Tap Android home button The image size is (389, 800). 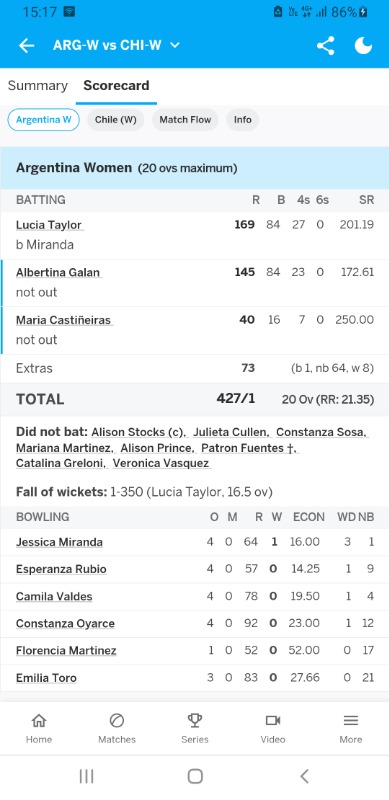pyautogui.click(x=195, y=776)
